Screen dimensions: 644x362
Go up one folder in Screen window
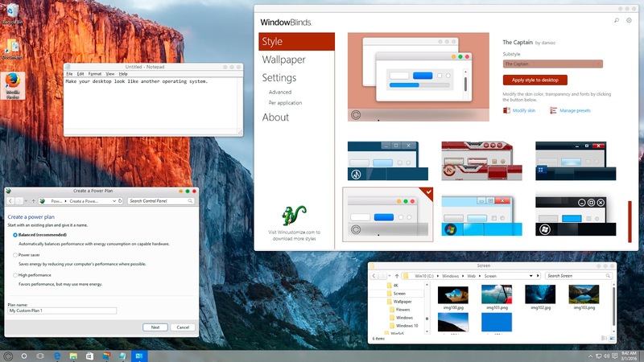tap(397, 275)
